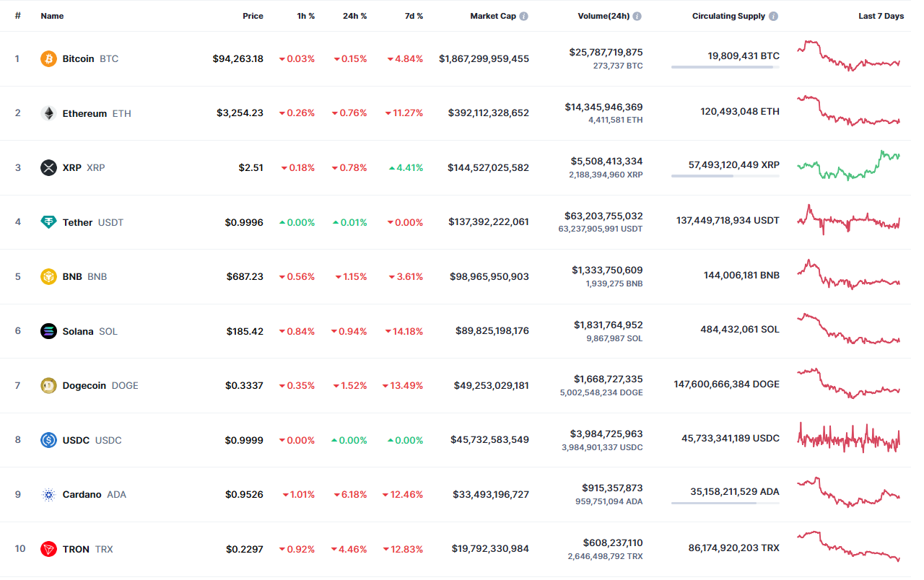
Task: Click the Ethereum diamond logo icon
Action: tap(48, 113)
